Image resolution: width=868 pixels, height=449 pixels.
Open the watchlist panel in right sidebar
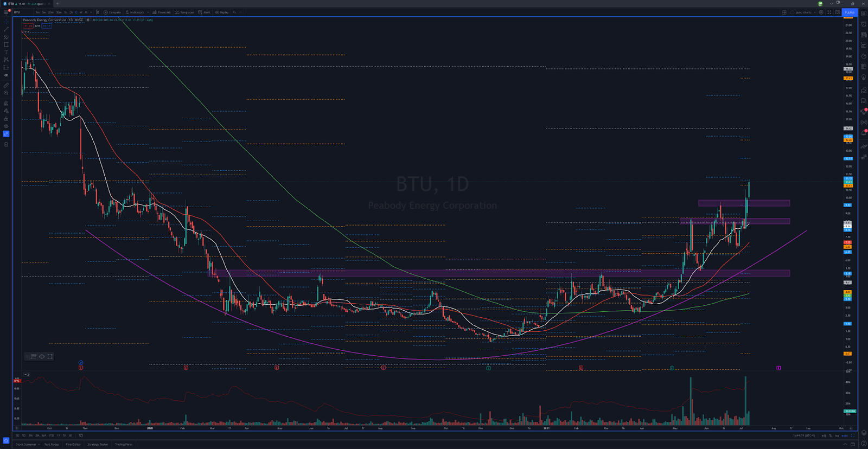click(864, 14)
